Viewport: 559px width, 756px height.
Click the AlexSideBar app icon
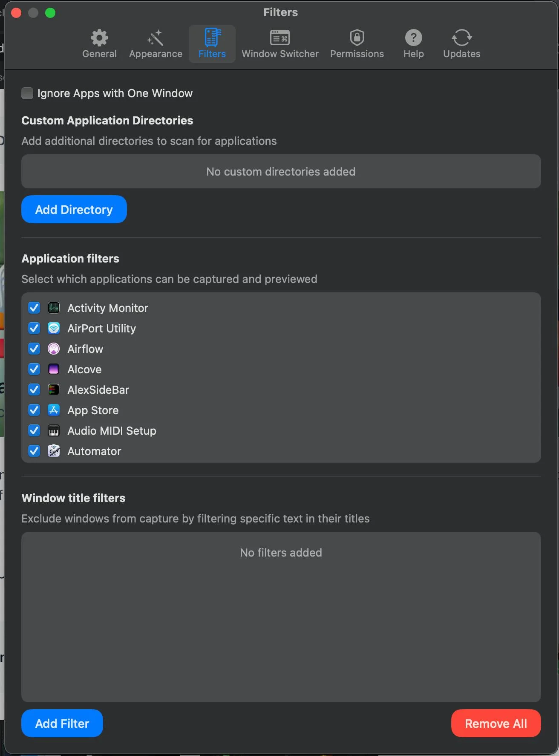click(54, 390)
